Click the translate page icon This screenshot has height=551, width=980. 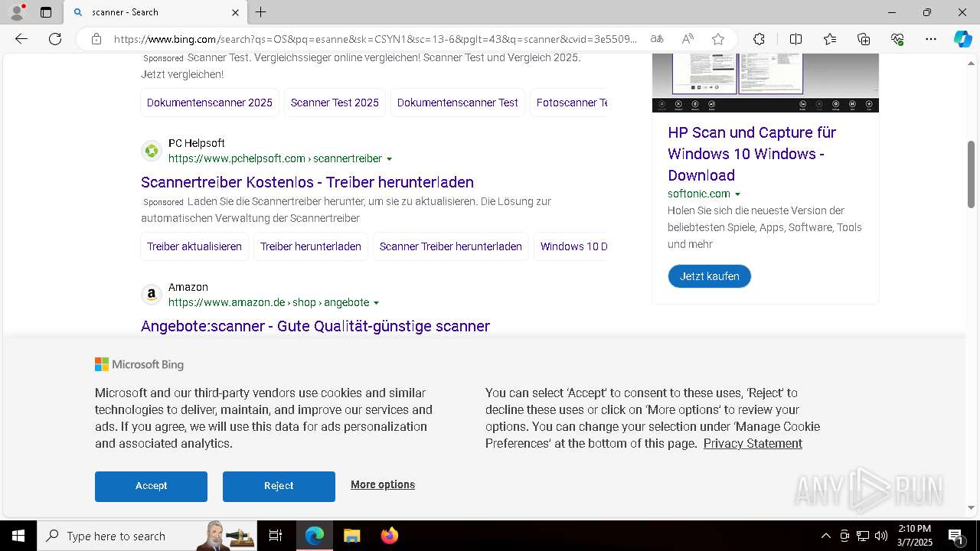point(657,39)
